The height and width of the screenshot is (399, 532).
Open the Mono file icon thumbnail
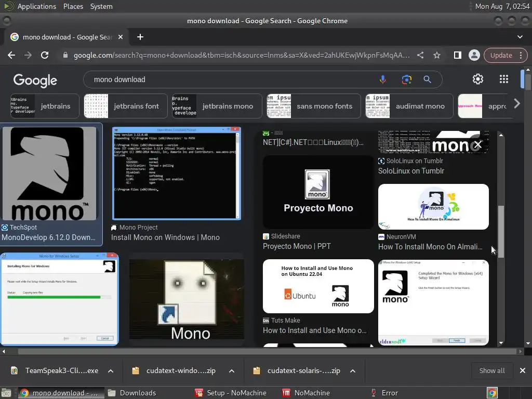(x=187, y=299)
